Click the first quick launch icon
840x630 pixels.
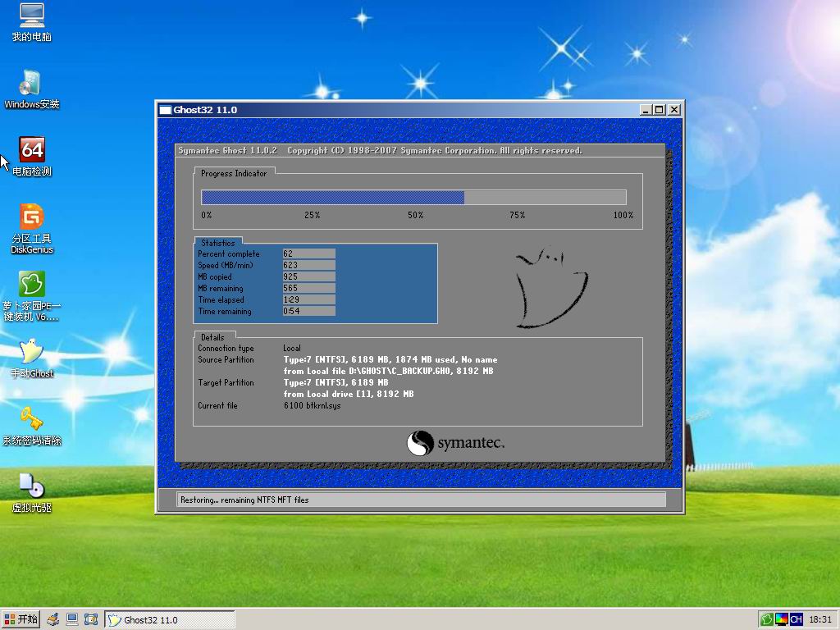(53, 620)
